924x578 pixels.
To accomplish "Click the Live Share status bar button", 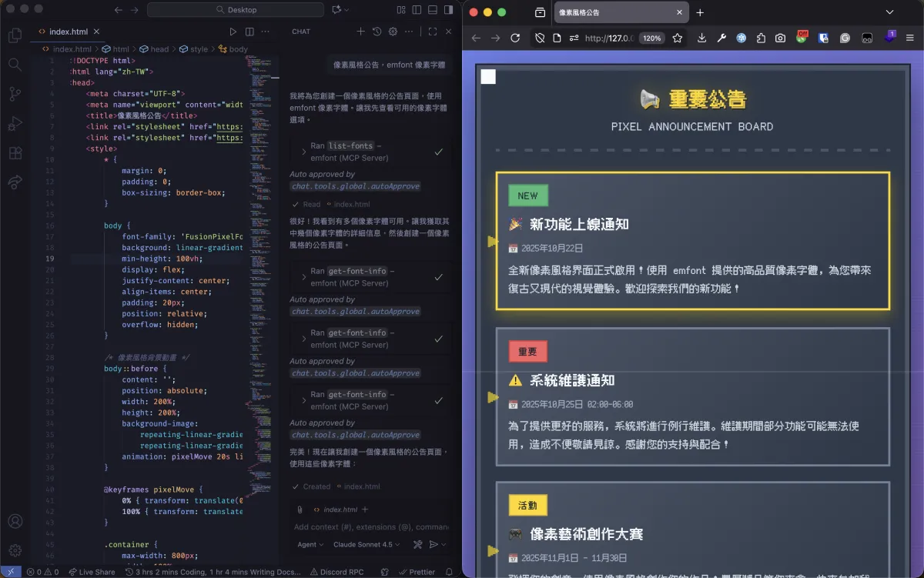I will [92, 572].
